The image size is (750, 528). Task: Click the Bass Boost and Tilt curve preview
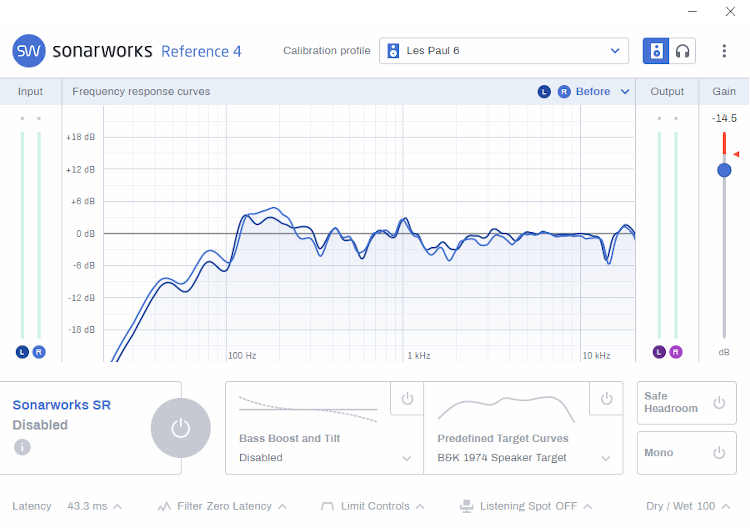[x=308, y=409]
